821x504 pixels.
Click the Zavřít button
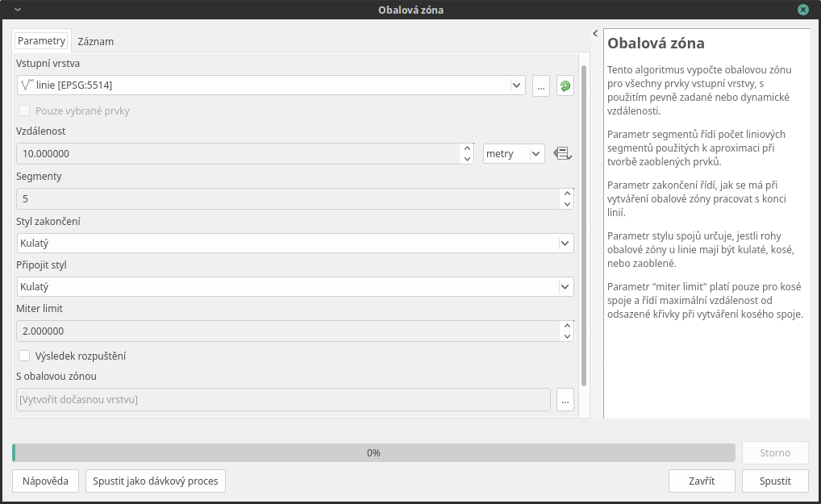pos(702,481)
